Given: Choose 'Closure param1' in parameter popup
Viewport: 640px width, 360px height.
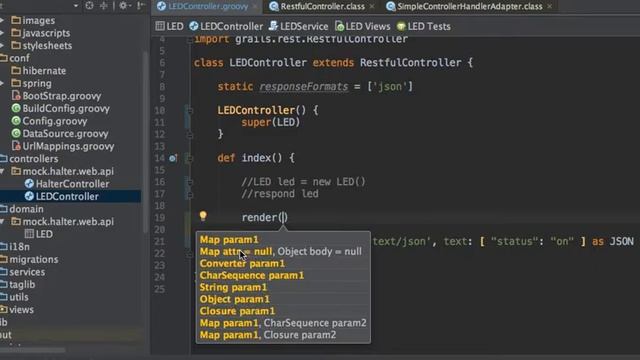Looking at the screenshot, I should pyautogui.click(x=237, y=311).
